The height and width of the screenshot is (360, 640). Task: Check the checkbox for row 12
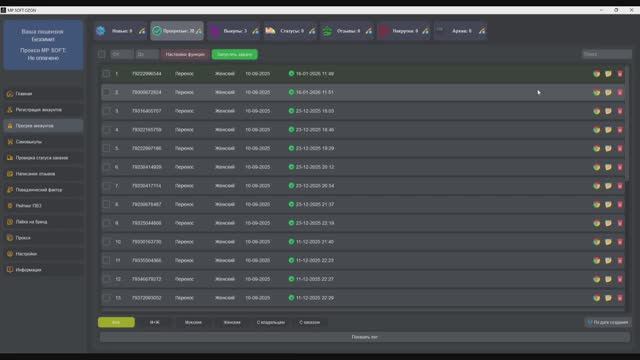(x=106, y=279)
